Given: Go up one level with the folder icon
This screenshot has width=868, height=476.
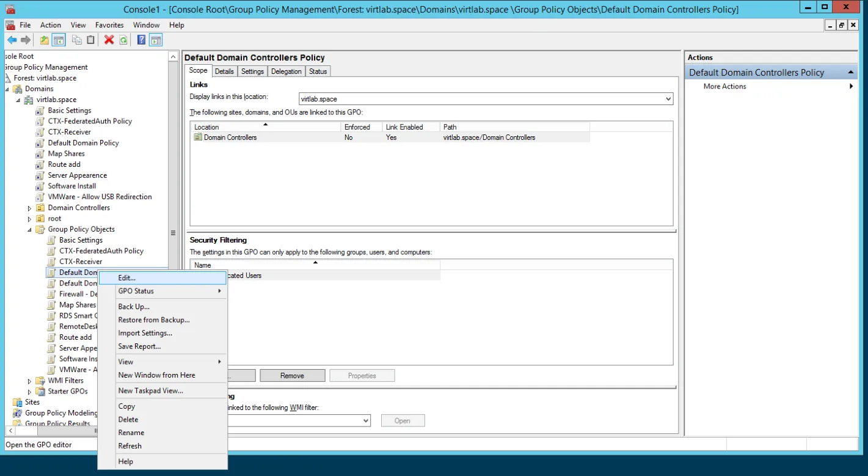Looking at the screenshot, I should click(x=45, y=40).
